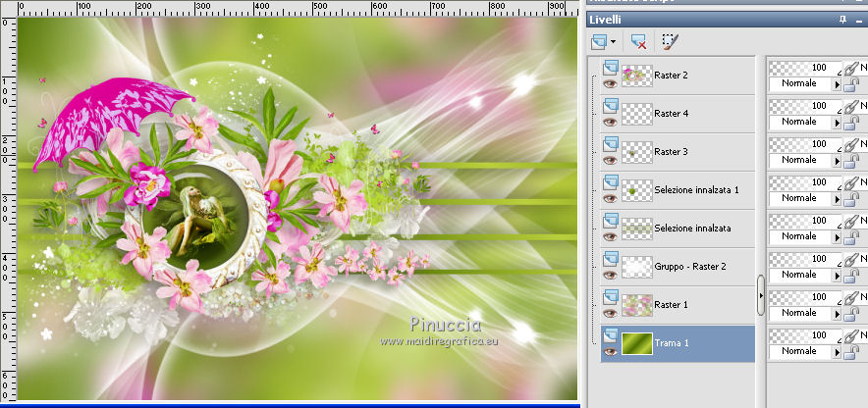868x408 pixels.
Task: Click the layers panel splitter arrow handle
Action: 761,296
